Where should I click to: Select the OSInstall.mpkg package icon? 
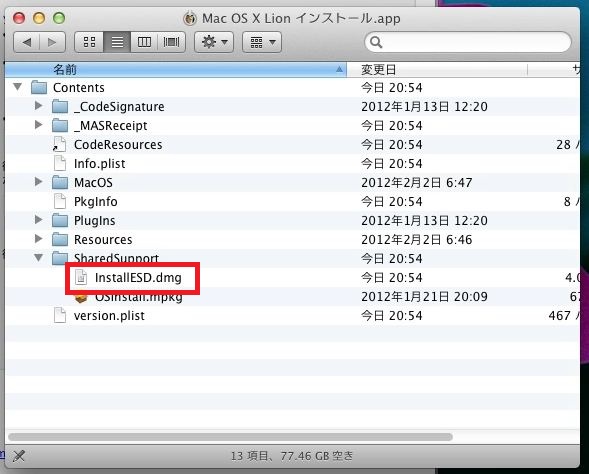[81, 298]
